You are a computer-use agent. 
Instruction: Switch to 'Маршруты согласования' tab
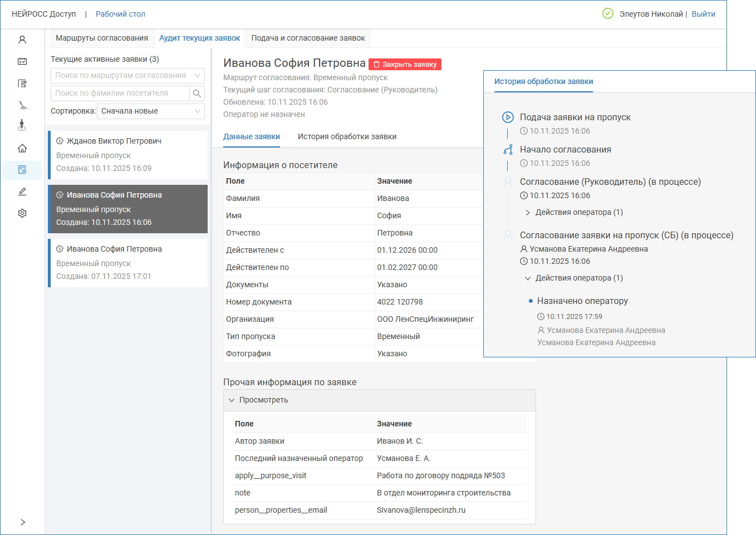coord(102,38)
